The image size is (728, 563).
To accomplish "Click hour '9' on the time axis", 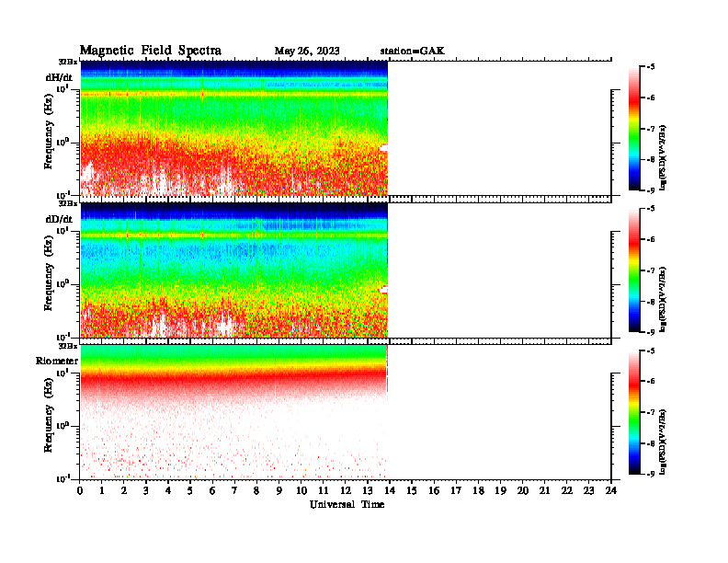I will (x=279, y=491).
